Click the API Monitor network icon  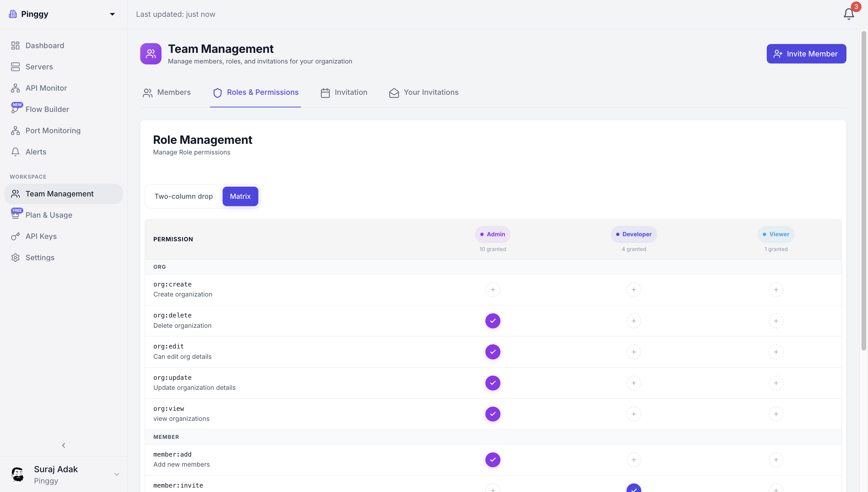pyautogui.click(x=15, y=88)
